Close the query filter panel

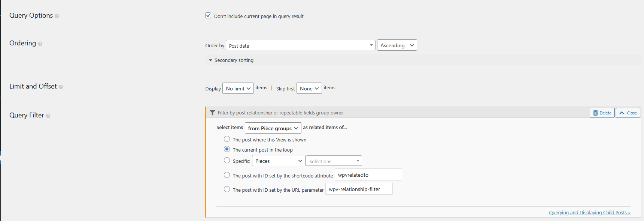(628, 113)
